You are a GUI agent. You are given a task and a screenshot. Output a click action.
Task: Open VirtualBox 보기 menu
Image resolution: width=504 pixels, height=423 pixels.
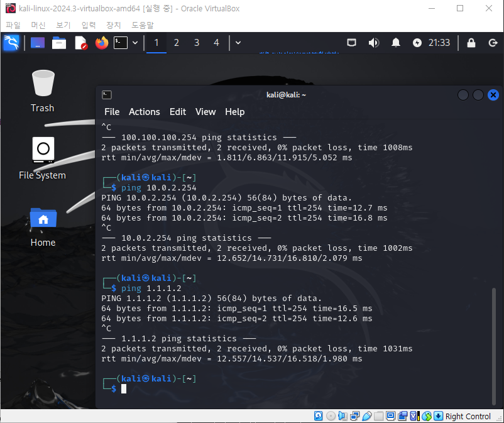click(x=63, y=25)
